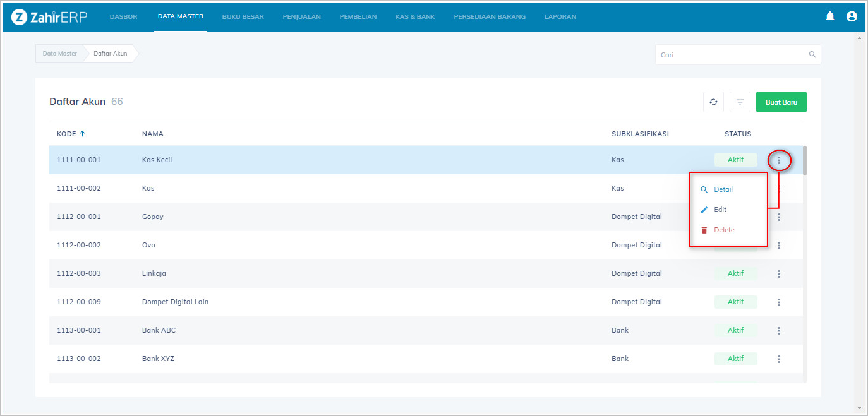868x416 pixels.
Task: Open the user account profile icon
Action: pyautogui.click(x=852, y=17)
